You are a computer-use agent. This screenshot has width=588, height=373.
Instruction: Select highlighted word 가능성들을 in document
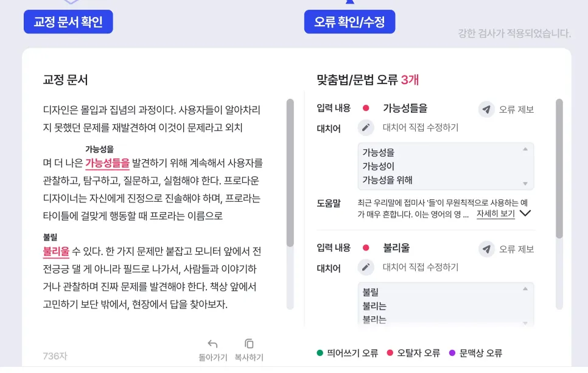pyautogui.click(x=107, y=163)
